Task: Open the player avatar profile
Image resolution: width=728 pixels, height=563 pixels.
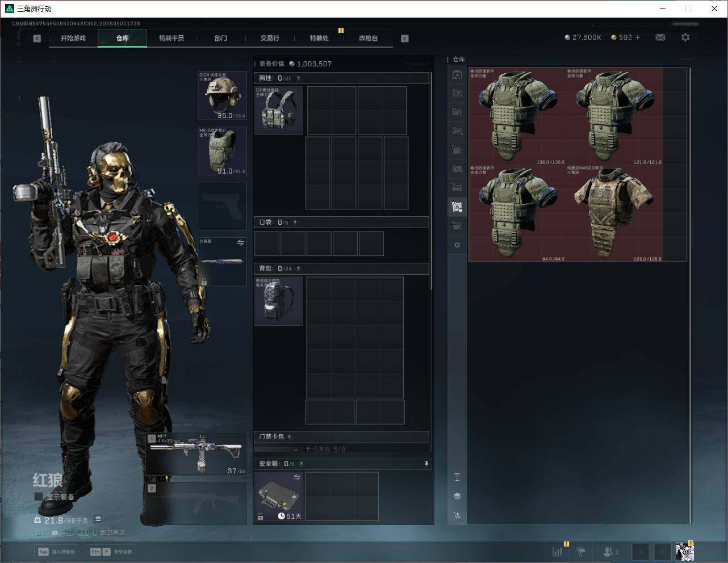Action: [685, 551]
